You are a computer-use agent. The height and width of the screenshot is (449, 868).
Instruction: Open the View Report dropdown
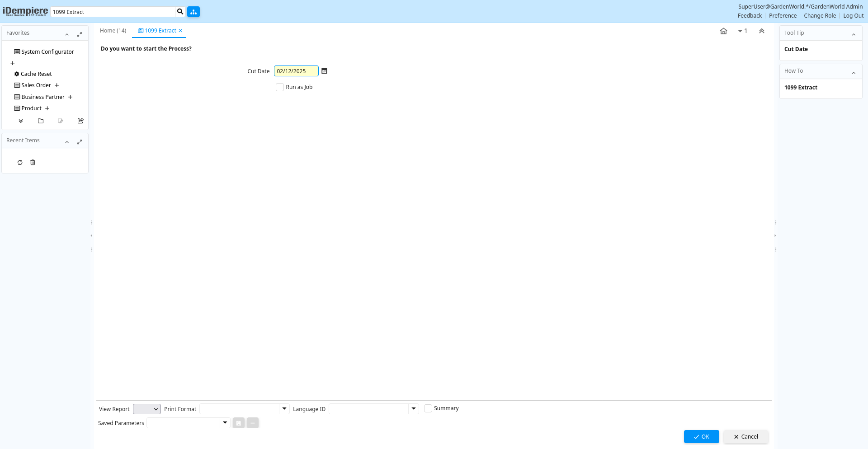(147, 409)
